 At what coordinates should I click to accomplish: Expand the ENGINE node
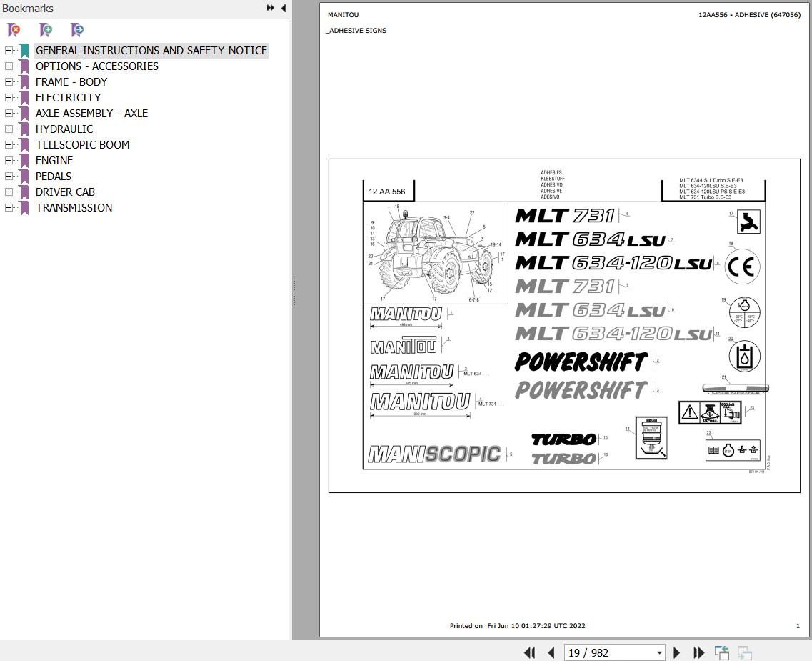(x=9, y=161)
